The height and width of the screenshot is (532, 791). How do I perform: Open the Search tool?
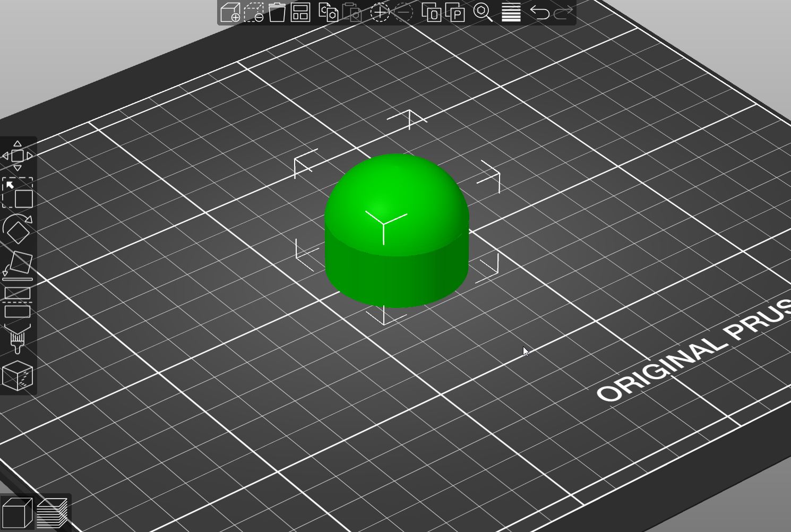pyautogui.click(x=483, y=12)
